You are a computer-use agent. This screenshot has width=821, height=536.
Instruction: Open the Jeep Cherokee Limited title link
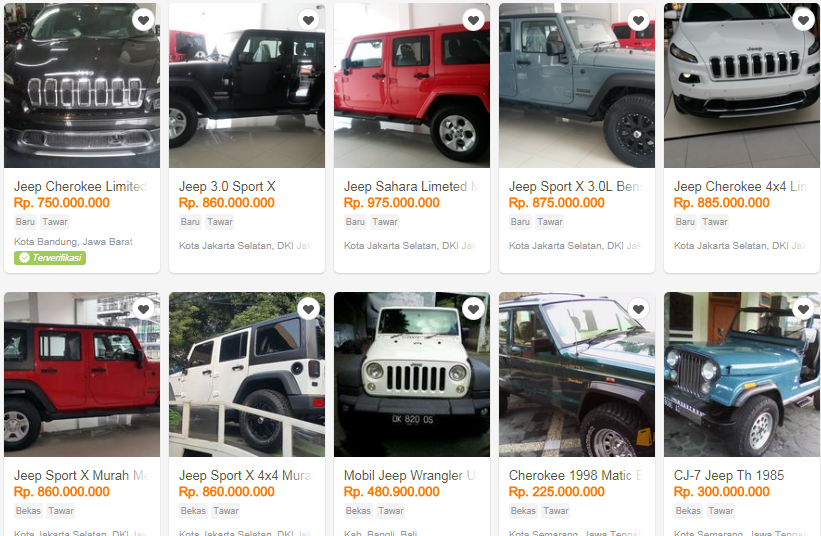click(80, 186)
